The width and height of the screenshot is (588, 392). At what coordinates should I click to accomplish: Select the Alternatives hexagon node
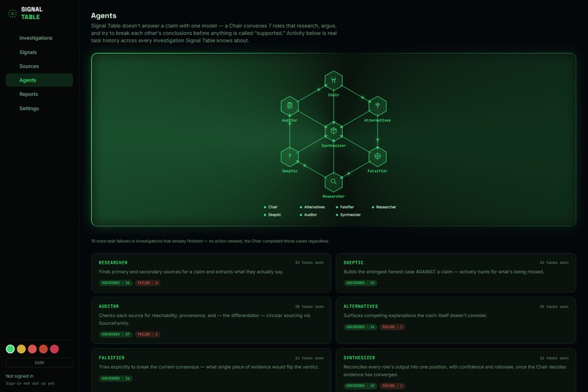(x=377, y=106)
